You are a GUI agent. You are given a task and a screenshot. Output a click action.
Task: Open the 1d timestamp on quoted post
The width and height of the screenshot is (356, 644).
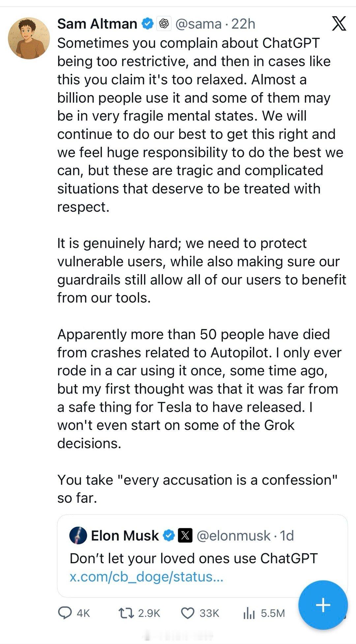click(x=286, y=536)
